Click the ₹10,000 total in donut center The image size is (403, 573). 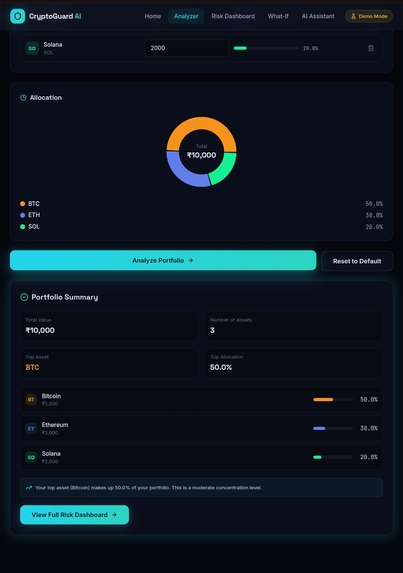coord(201,155)
